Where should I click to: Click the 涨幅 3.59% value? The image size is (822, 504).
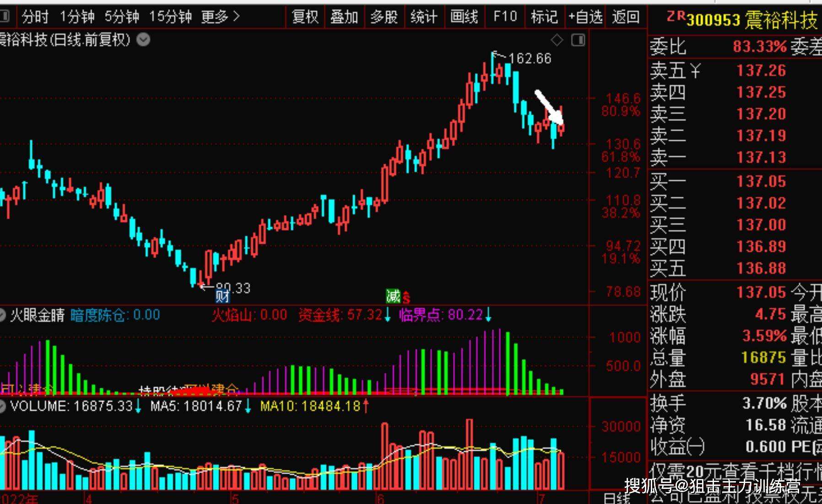point(764,336)
